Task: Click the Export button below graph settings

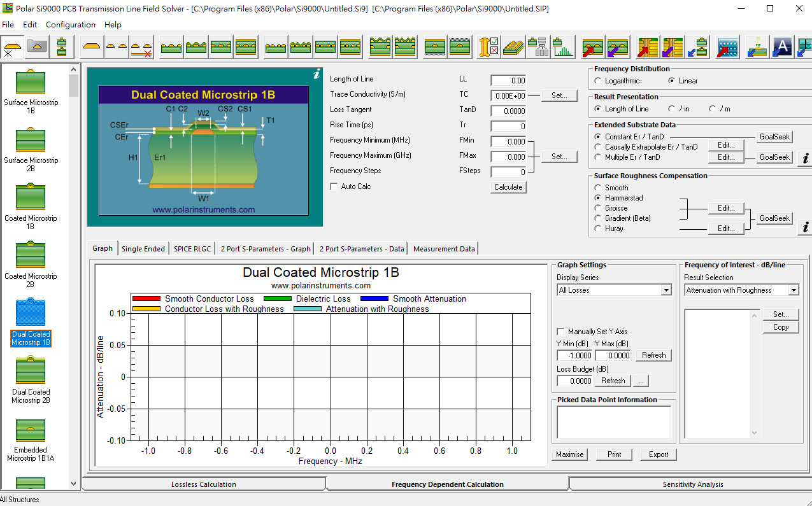Action: click(659, 454)
